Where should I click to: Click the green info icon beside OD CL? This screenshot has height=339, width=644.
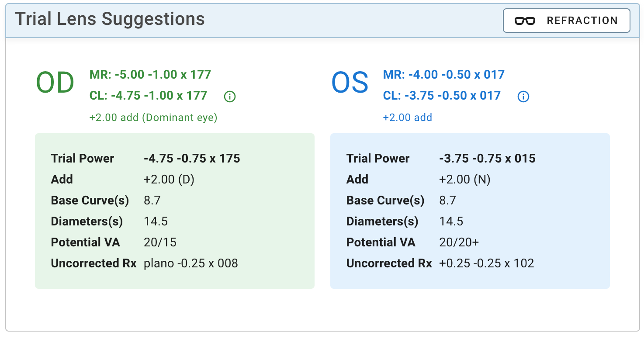[x=229, y=97]
